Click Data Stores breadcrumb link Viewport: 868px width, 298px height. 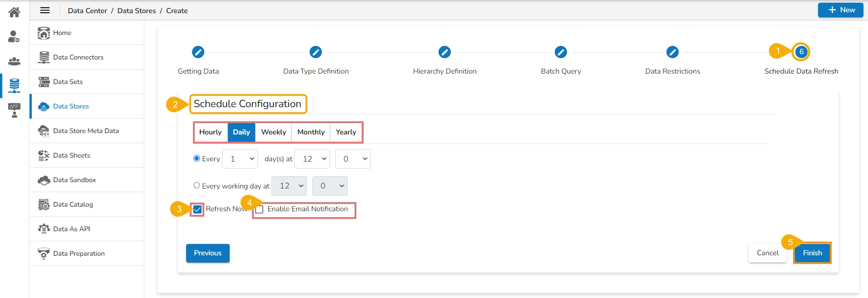click(137, 10)
